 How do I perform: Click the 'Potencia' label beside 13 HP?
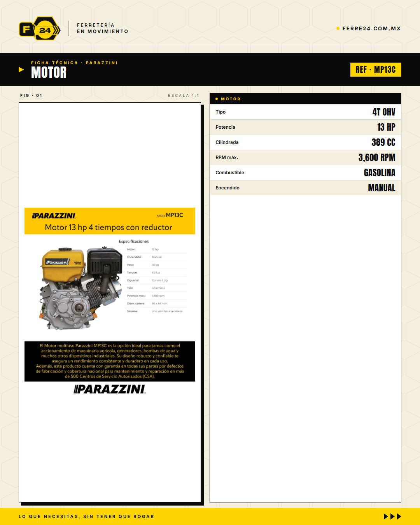(225, 127)
